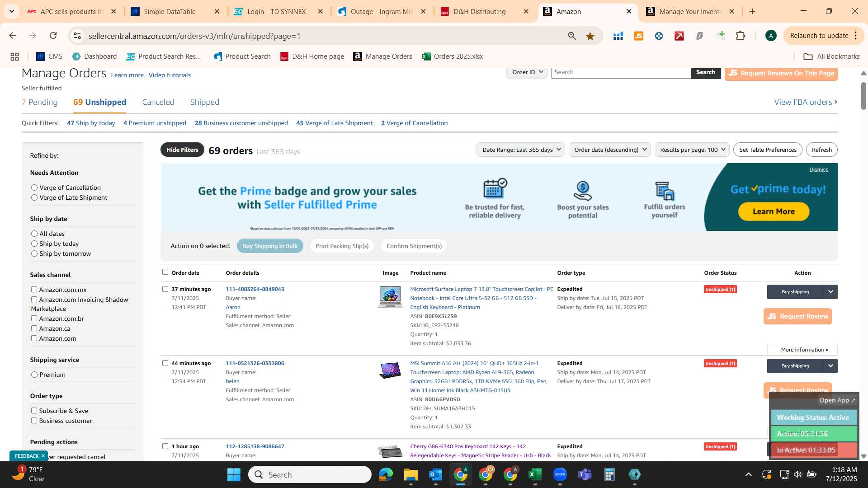Image resolution: width=868 pixels, height=488 pixels.
Task: Reload the Seller Central page
Action: click(53, 36)
